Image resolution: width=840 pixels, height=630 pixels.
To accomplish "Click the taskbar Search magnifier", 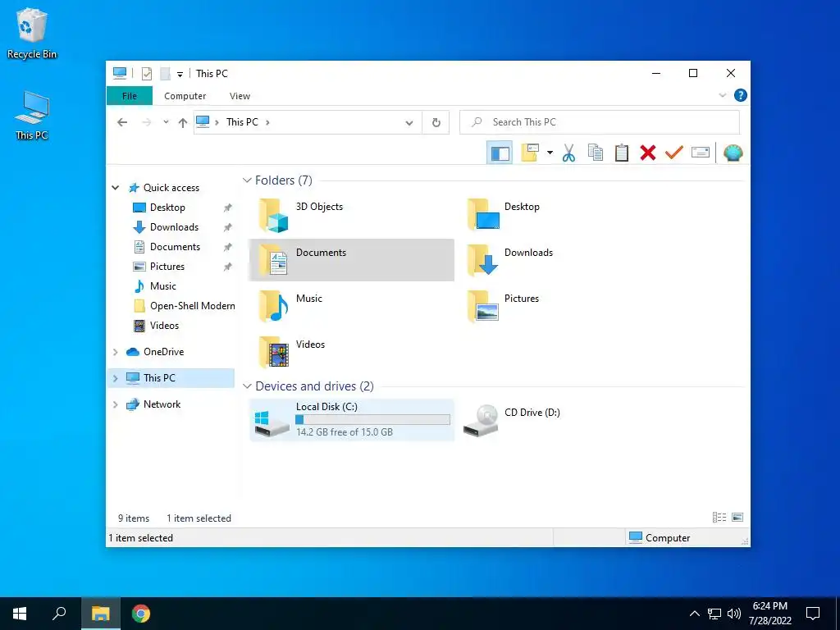I will tap(59, 614).
